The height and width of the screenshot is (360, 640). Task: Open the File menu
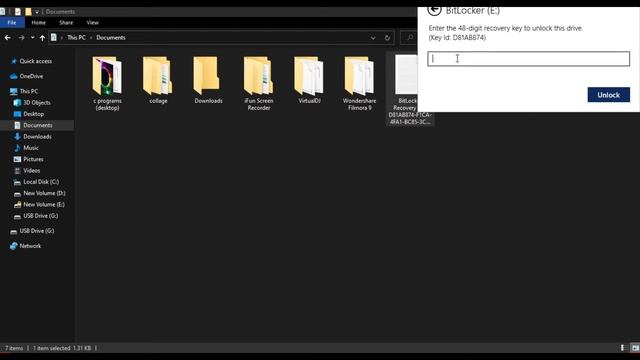tap(12, 23)
